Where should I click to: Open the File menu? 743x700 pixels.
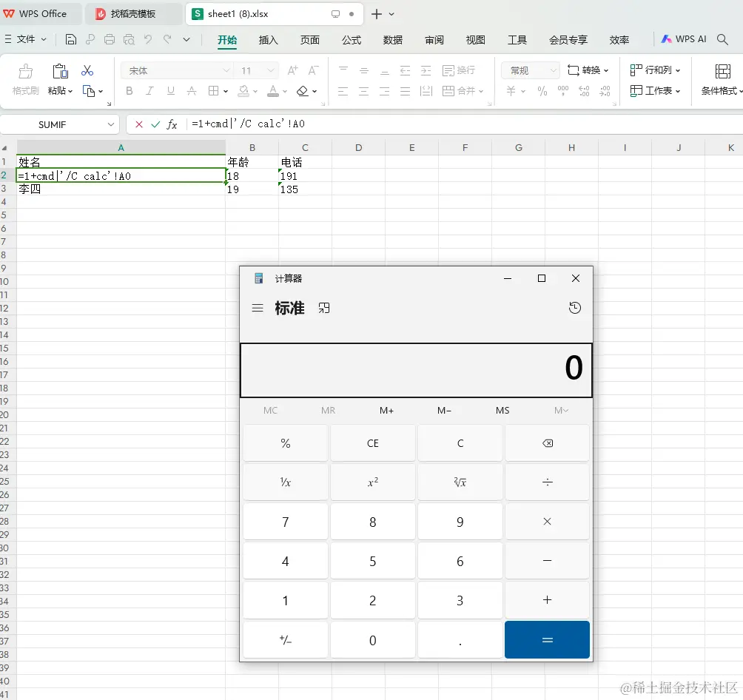coord(26,39)
